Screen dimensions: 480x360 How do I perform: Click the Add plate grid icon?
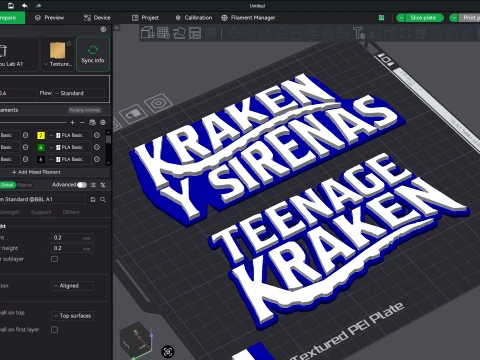[163, 33]
